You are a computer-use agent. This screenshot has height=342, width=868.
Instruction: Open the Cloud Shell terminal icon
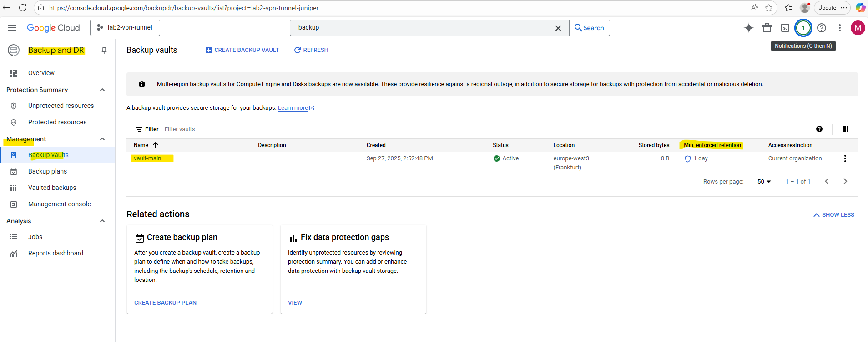[x=785, y=28]
